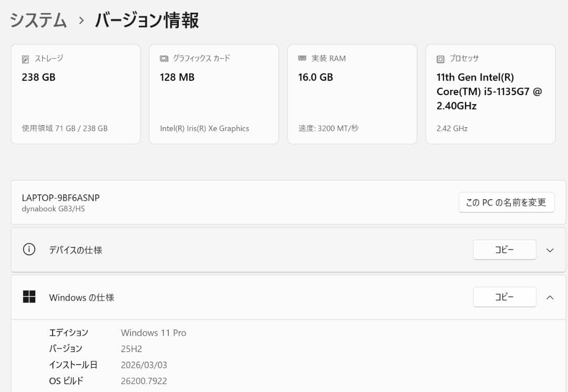Select the 238 GB storage card
Viewport: 568px width, 392px height.
pos(76,94)
